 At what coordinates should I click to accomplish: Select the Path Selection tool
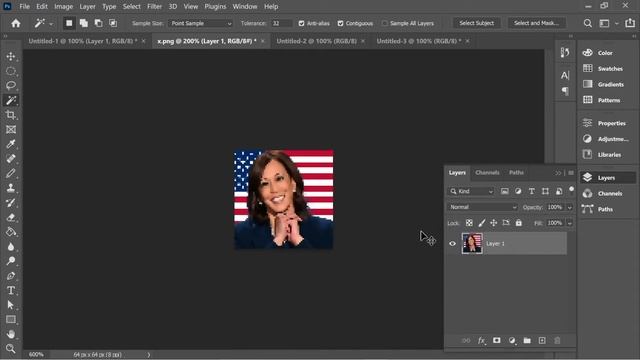tap(11, 305)
